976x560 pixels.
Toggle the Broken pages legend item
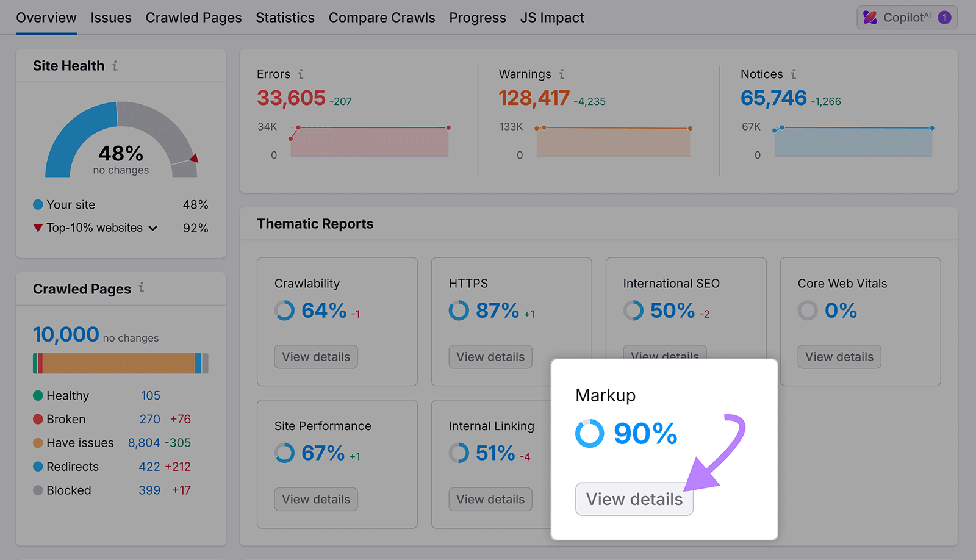point(65,419)
